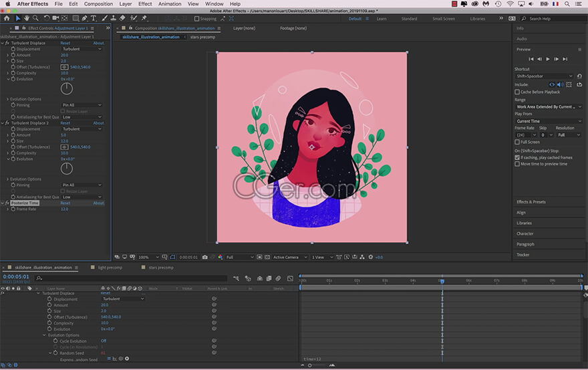The width and height of the screenshot is (588, 370).
Task: Select the Selection arrow tool
Action: pos(17,18)
